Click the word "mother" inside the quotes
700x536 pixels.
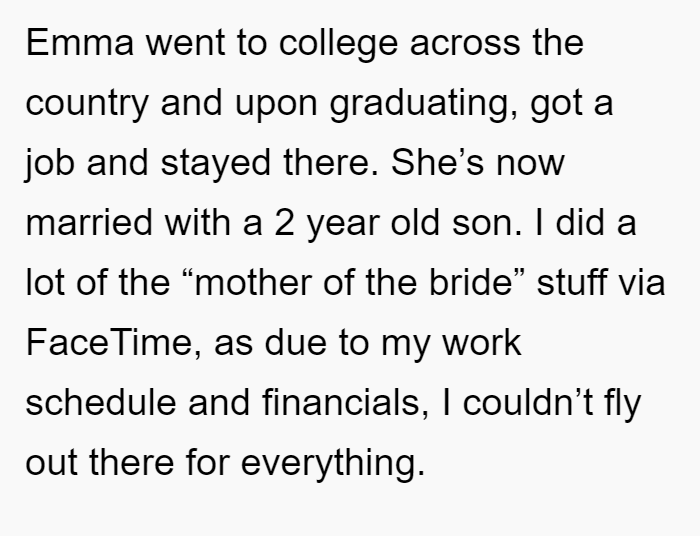(254, 283)
